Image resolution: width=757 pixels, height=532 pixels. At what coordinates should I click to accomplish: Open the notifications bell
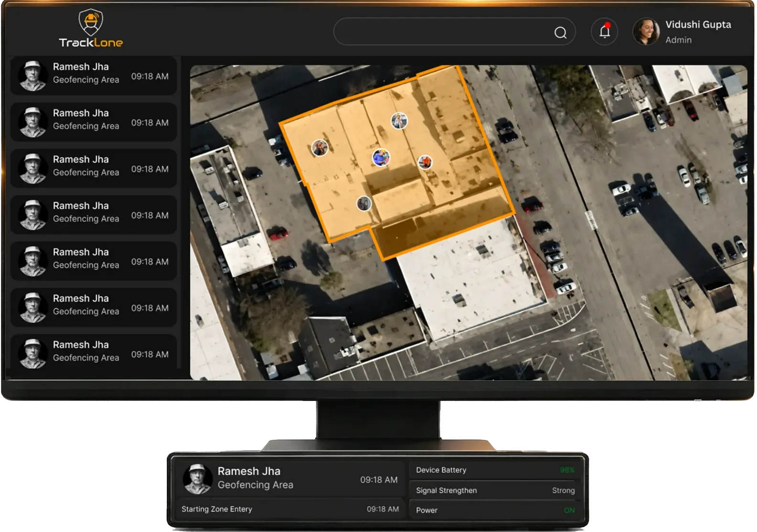pos(605,32)
